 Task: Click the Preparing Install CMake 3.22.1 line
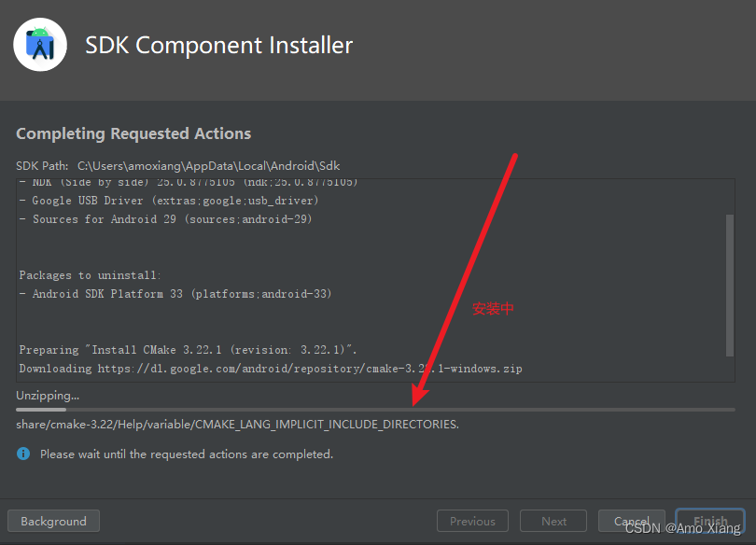tap(188, 350)
